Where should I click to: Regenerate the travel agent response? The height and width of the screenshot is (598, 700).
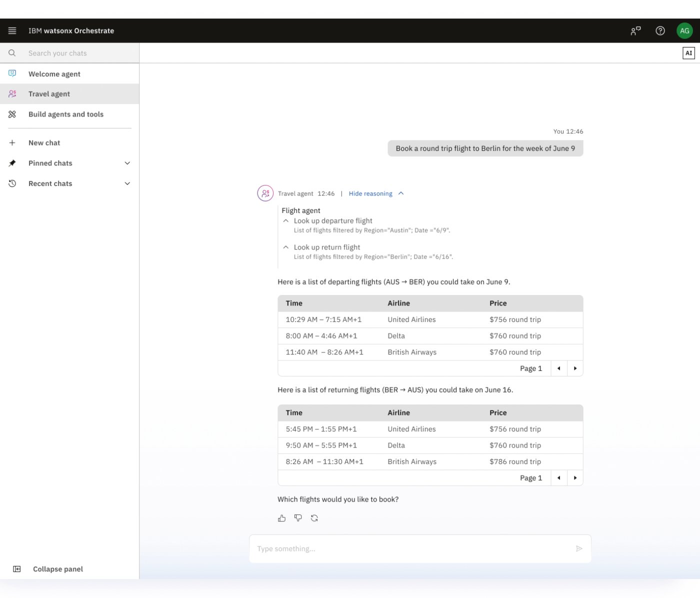coord(314,518)
